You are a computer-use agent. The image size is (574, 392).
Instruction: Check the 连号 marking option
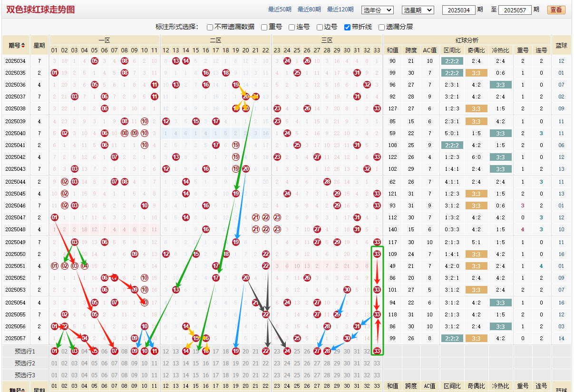click(x=292, y=27)
